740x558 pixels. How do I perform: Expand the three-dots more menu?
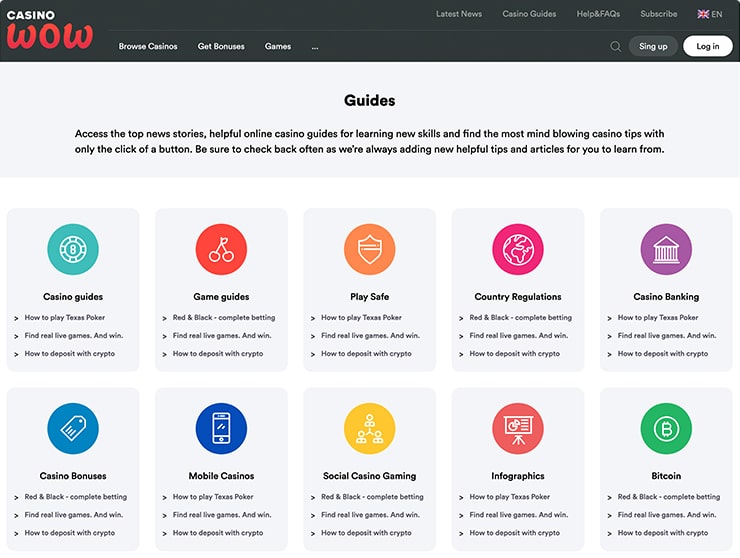coord(315,47)
